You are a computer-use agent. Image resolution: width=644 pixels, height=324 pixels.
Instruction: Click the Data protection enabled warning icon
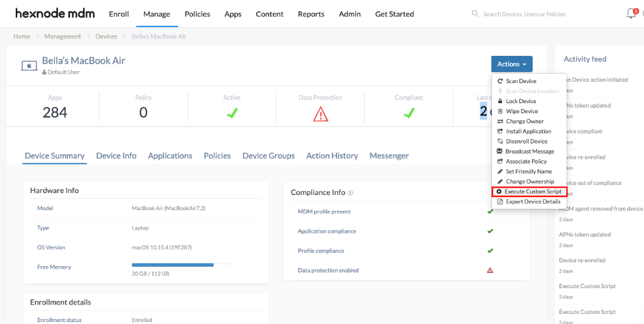coord(489,270)
